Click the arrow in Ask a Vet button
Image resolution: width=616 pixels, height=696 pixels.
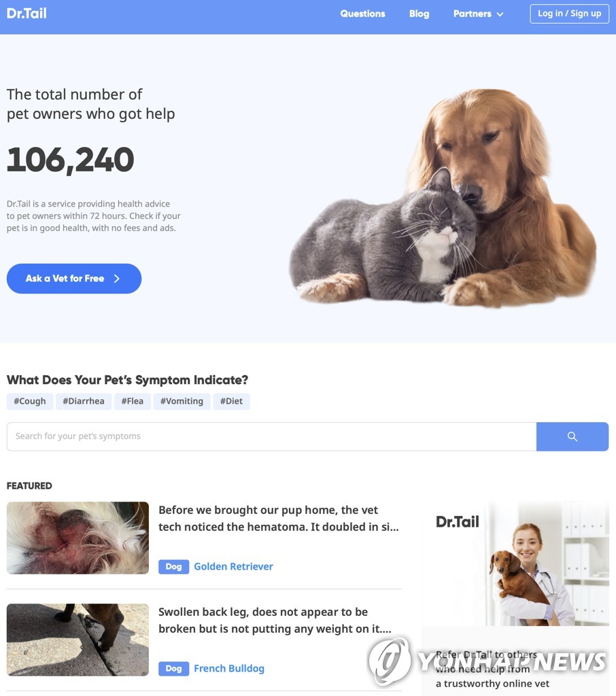pos(117,278)
